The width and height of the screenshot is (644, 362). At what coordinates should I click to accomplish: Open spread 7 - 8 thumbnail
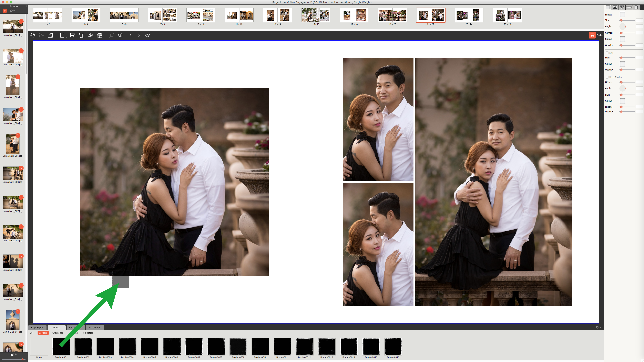162,15
